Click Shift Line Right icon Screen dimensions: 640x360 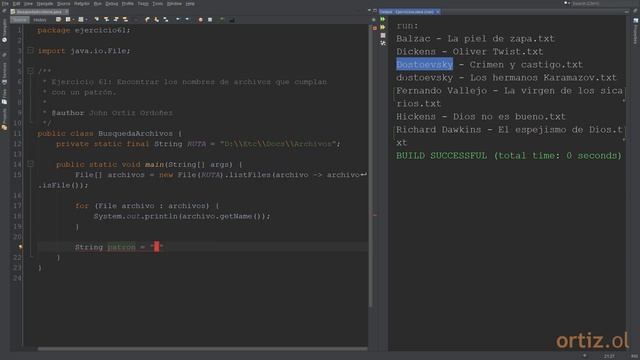click(x=187, y=19)
